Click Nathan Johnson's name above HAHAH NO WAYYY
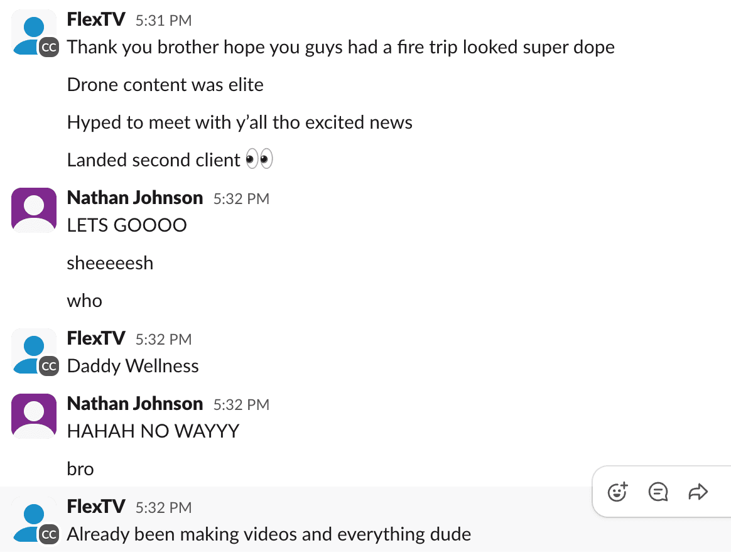Screen dimensions: 731x560 pyautogui.click(x=135, y=404)
